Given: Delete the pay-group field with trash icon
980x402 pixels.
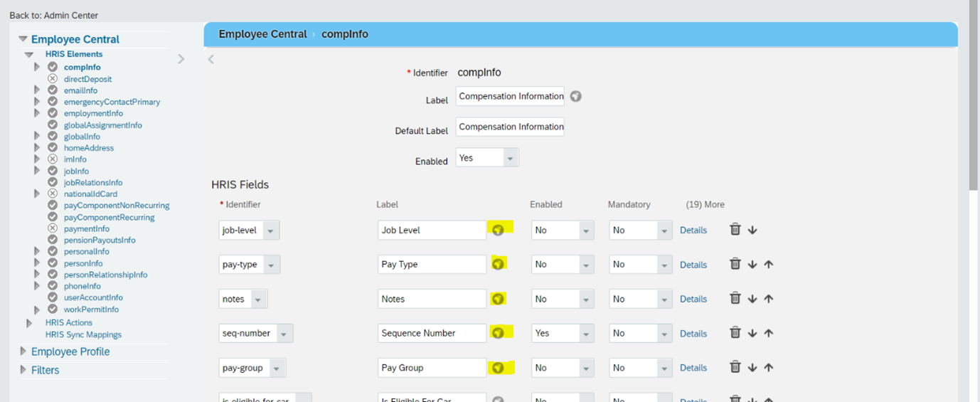Looking at the screenshot, I should [735, 367].
